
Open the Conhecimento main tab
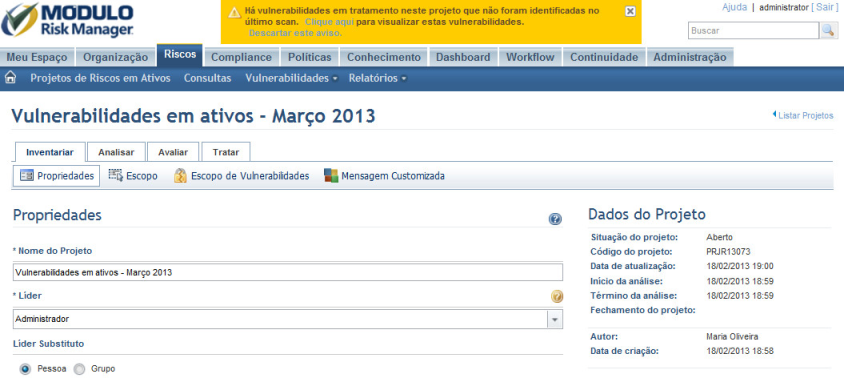tap(384, 57)
